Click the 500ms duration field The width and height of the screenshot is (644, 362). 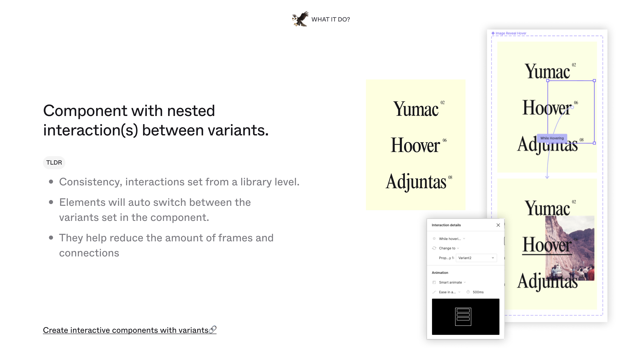coord(478,292)
